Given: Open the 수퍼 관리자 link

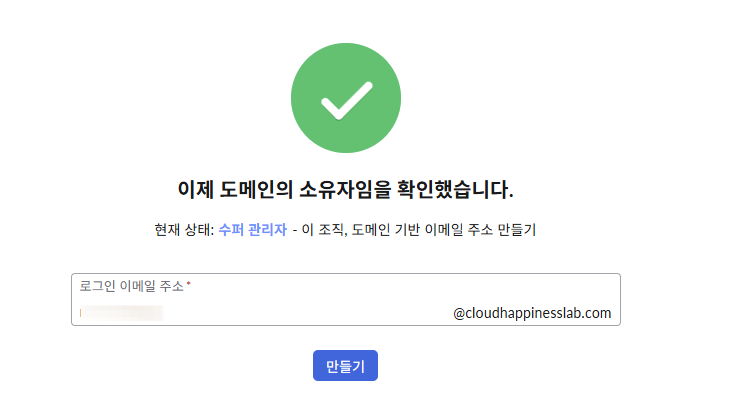Looking at the screenshot, I should pos(253,230).
